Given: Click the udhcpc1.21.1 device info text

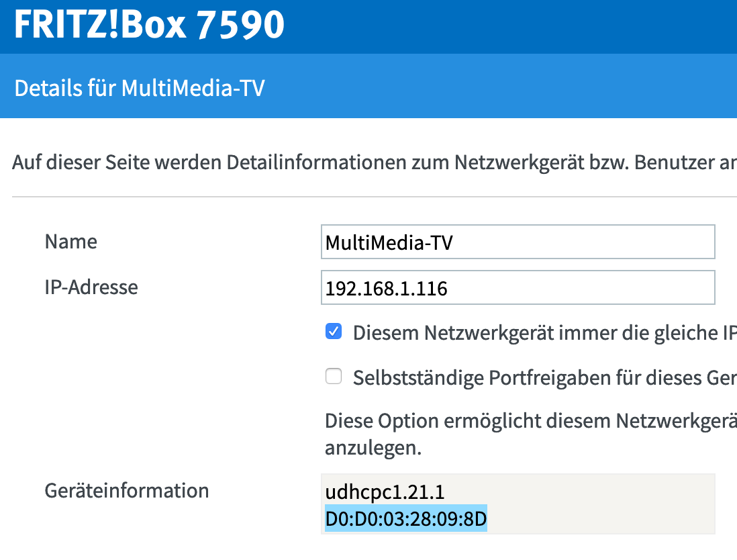Looking at the screenshot, I should pos(385,492).
